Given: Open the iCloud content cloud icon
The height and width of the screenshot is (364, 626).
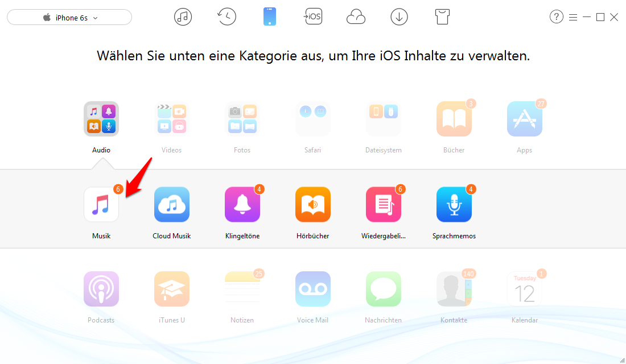Looking at the screenshot, I should [x=356, y=17].
